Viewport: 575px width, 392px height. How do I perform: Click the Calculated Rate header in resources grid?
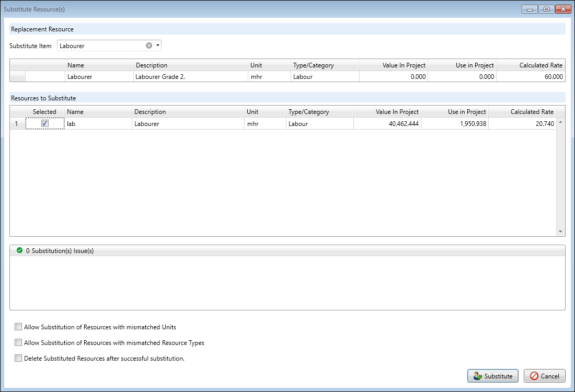[523, 112]
